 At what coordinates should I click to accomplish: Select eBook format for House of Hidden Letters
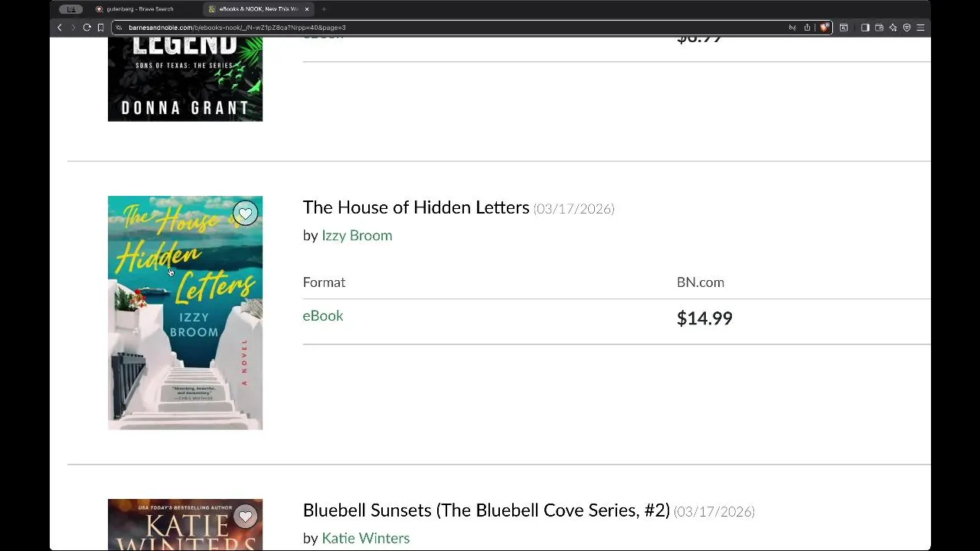pos(322,315)
